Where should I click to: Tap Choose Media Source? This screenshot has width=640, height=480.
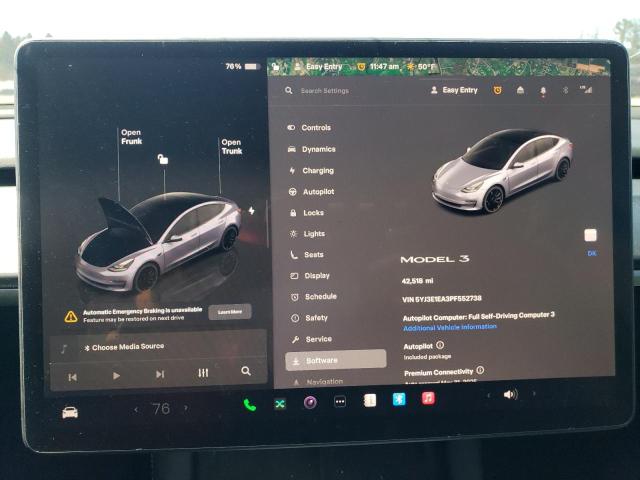tap(128, 347)
